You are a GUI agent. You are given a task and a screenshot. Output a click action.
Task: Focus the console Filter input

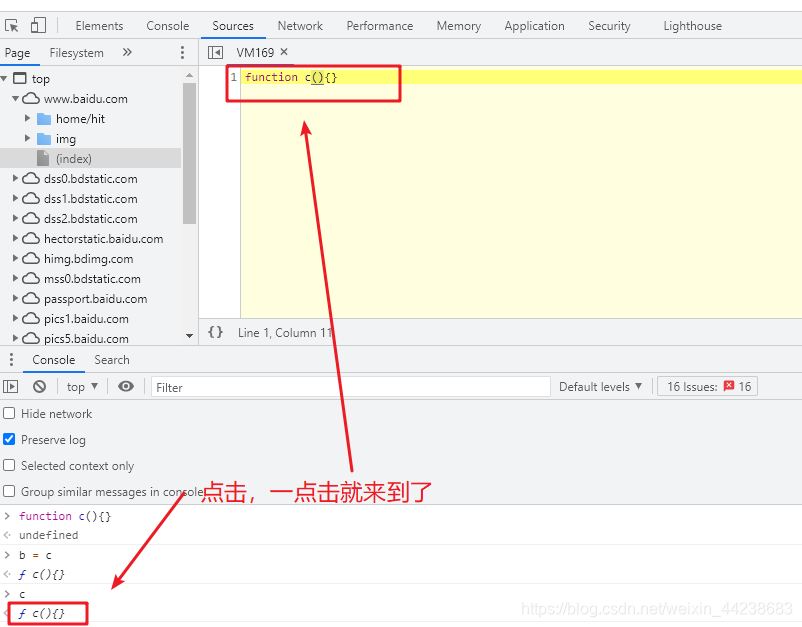pos(350,387)
